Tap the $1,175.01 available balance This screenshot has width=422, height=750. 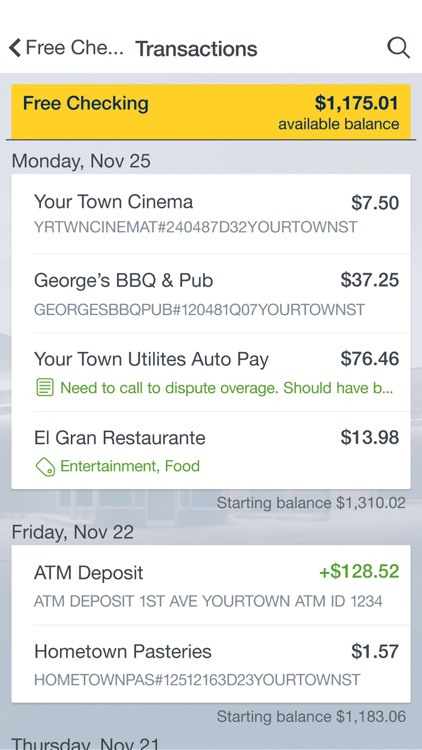pyautogui.click(x=356, y=102)
